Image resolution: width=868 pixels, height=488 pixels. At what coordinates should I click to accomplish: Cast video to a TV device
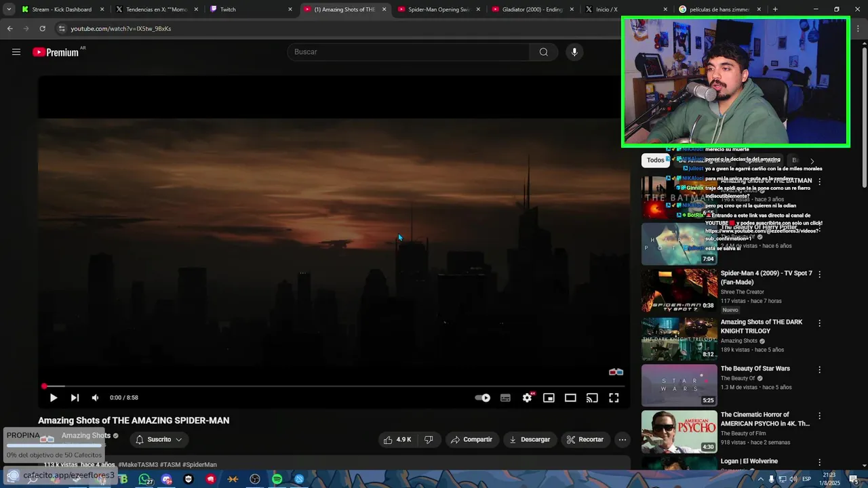coord(592,398)
